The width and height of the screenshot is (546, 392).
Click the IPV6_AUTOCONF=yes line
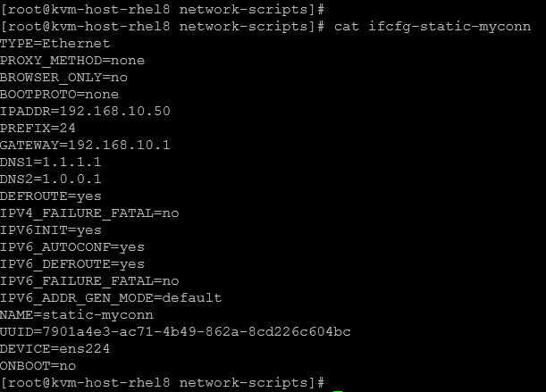(x=72, y=246)
